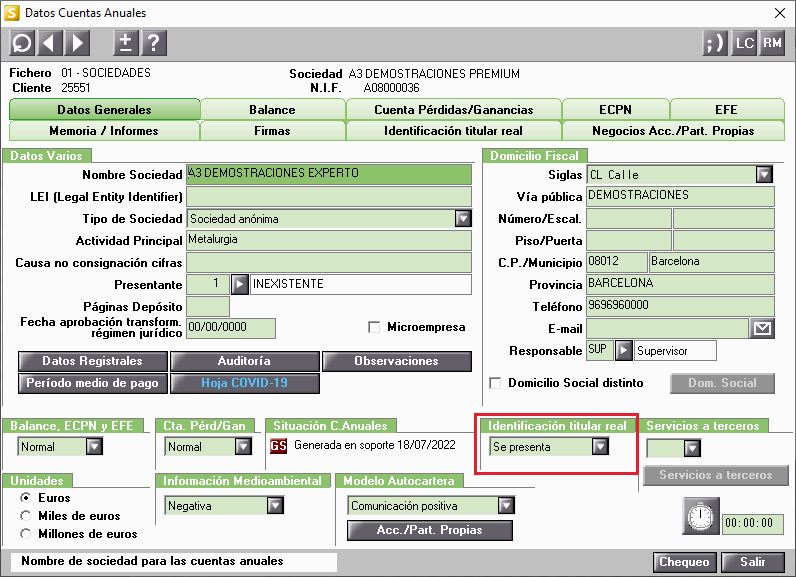Select Miles de euros unit option
Viewport: 796px width, 577px height.
25,516
